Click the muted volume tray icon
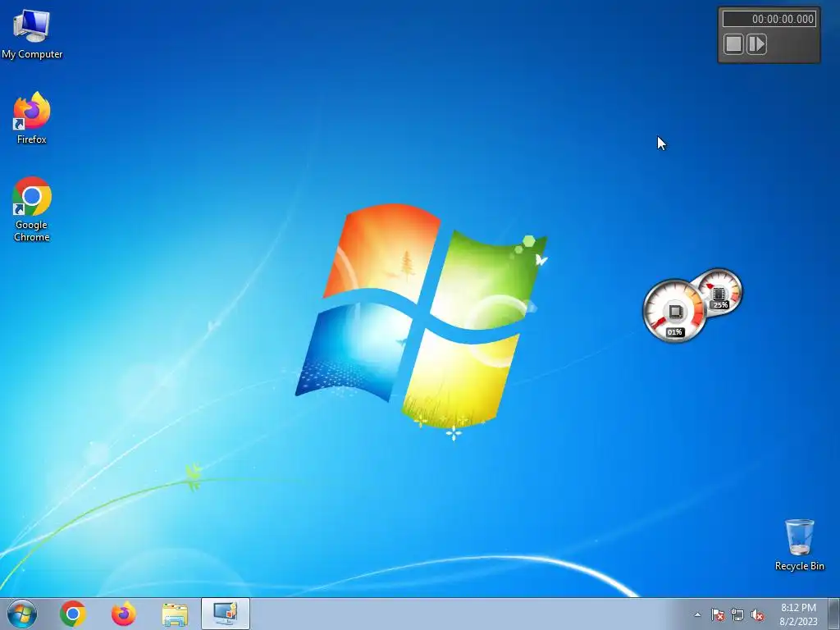 tap(757, 615)
